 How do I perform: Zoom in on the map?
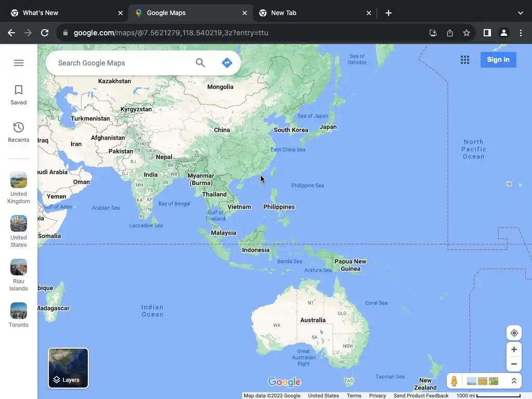pos(514,350)
